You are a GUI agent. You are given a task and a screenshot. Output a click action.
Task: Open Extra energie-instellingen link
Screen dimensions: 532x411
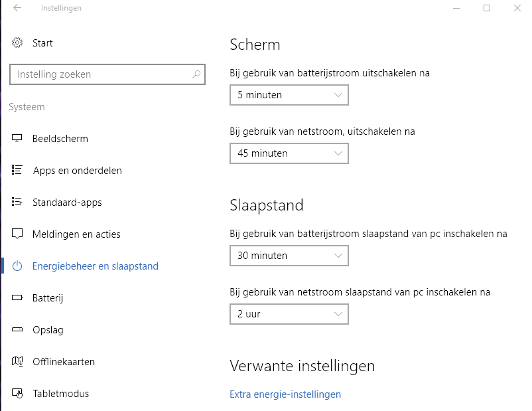click(x=285, y=394)
